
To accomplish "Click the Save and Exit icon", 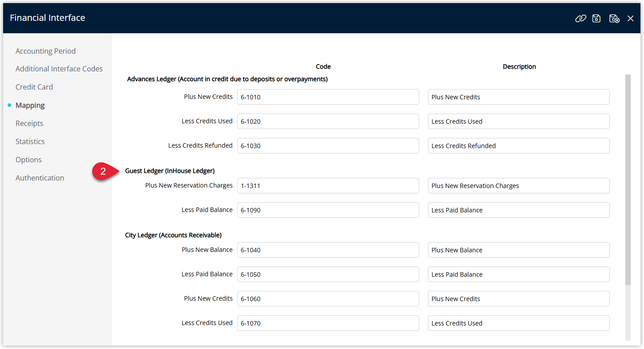I will tap(614, 18).
